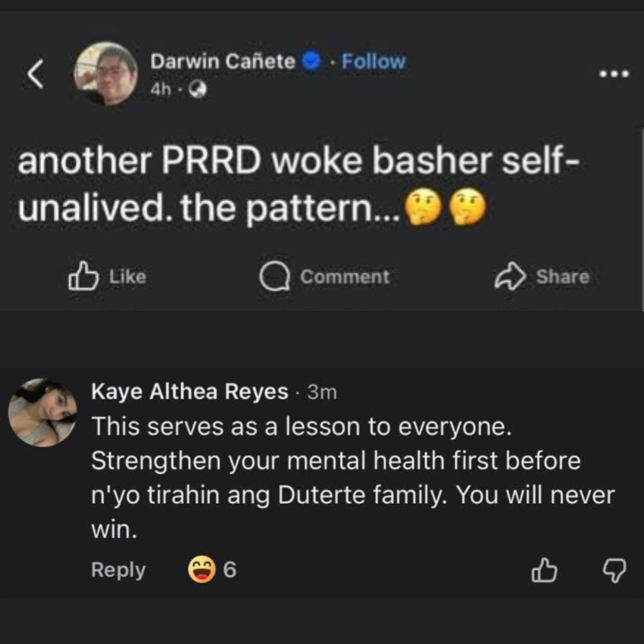View Kaye Althea Reyes's profile picture
The image size is (644, 644).
click(x=43, y=412)
